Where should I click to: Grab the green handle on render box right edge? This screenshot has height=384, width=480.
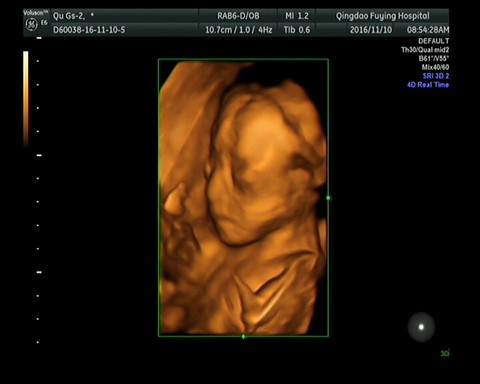pos(328,198)
